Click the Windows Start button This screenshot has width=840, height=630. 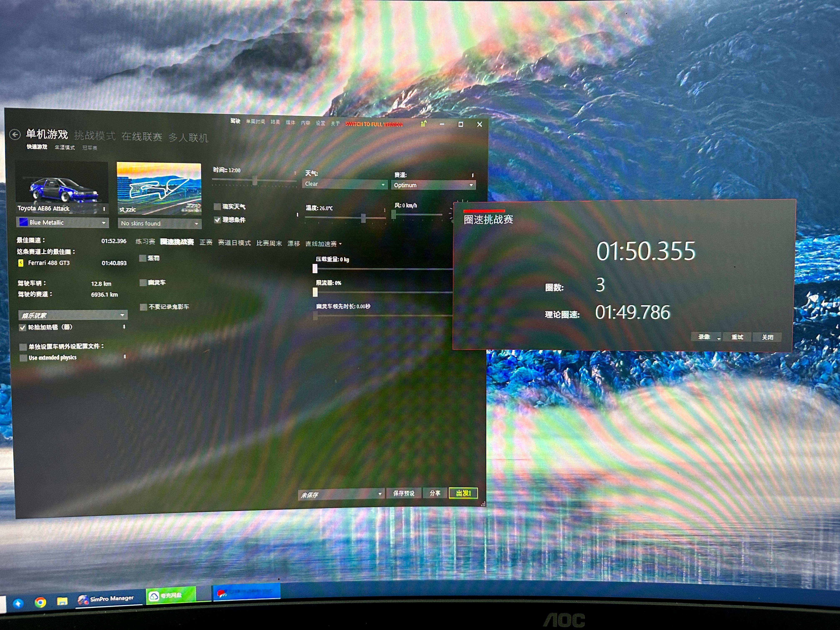pos(18,603)
